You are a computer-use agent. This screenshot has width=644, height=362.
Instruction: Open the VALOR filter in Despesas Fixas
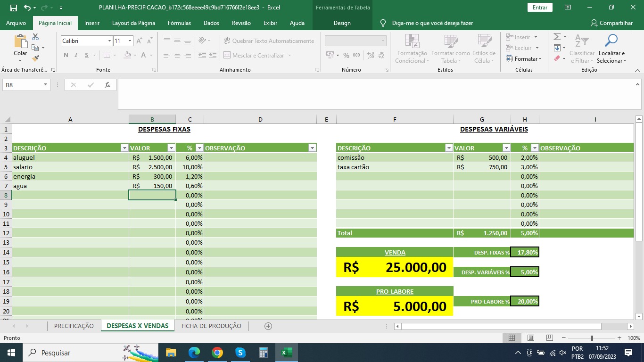(x=171, y=148)
